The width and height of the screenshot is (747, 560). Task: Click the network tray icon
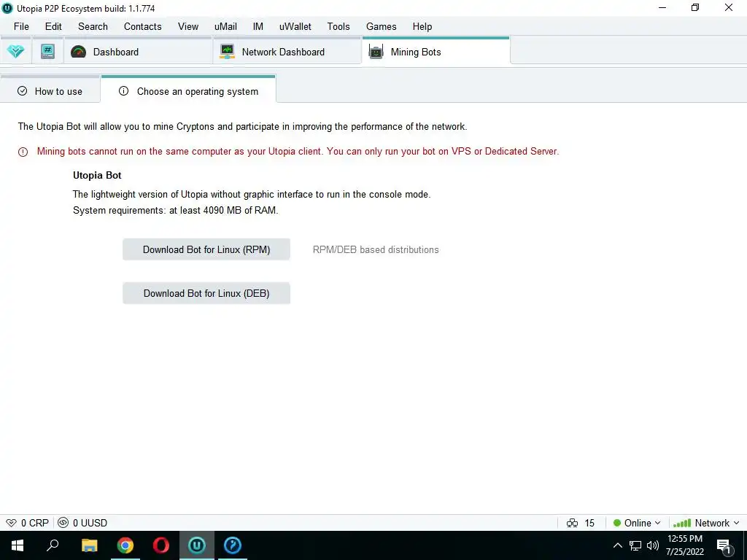click(x=635, y=545)
